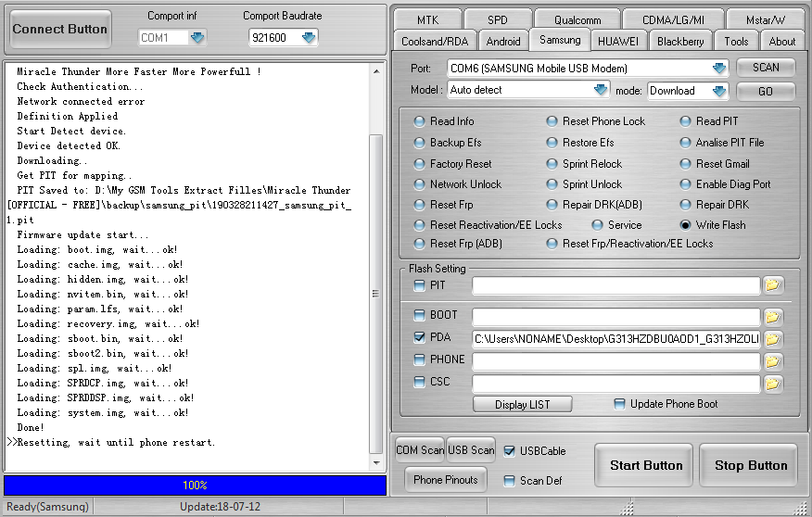Select the Write Flash option

tap(685, 225)
